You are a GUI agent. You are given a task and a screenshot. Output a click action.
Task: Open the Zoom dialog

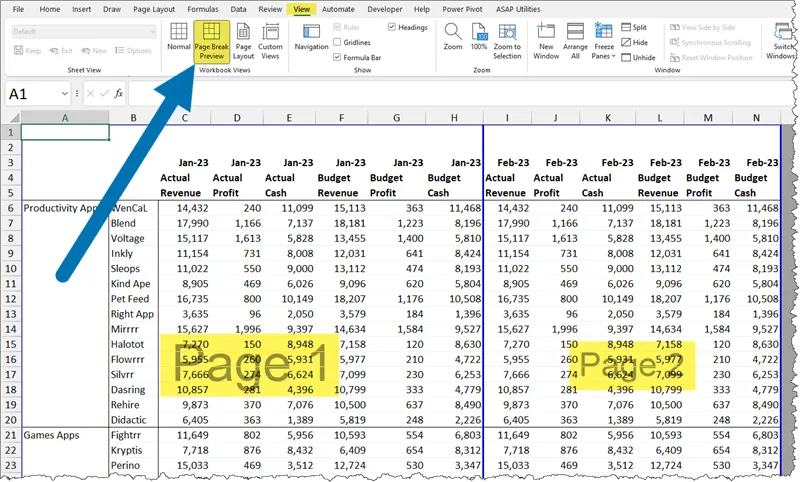click(x=453, y=37)
